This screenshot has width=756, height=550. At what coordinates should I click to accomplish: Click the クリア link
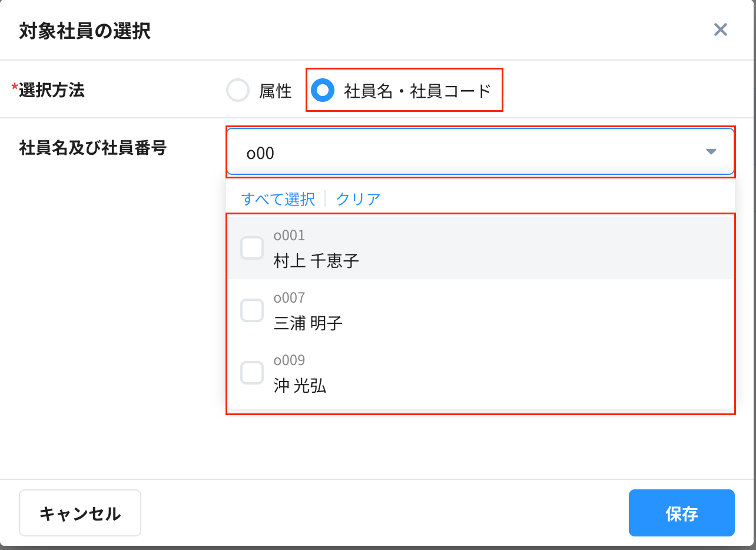(x=358, y=199)
